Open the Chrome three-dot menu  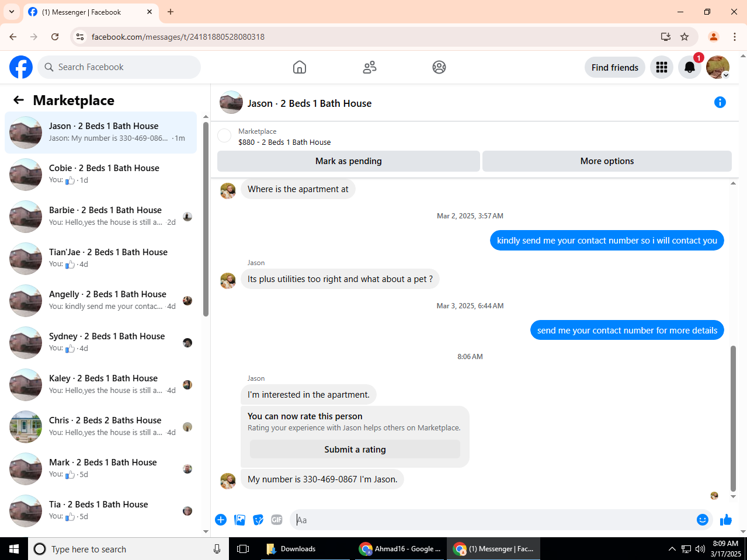point(735,37)
